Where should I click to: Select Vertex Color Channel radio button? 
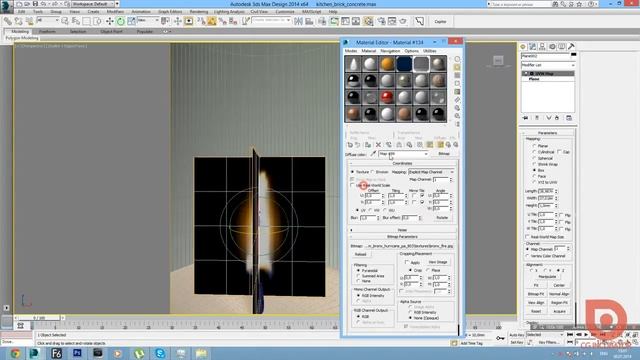pos(527,256)
